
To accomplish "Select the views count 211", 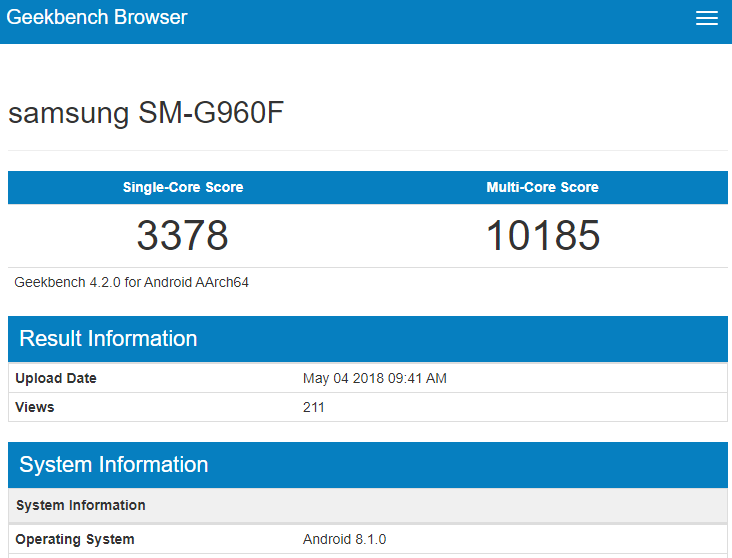I will pos(313,407).
